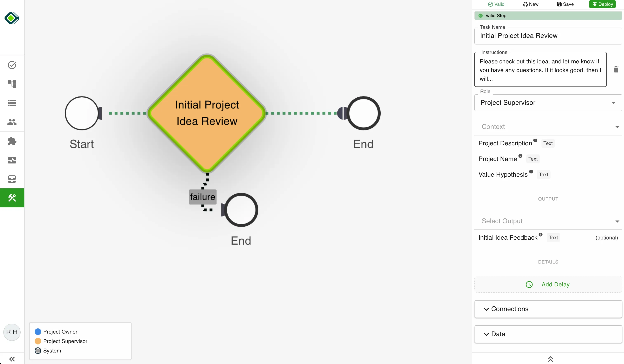Image resolution: width=624 pixels, height=364 pixels.
Task: Open the activity monitor sidebar icon
Action: tap(12, 160)
